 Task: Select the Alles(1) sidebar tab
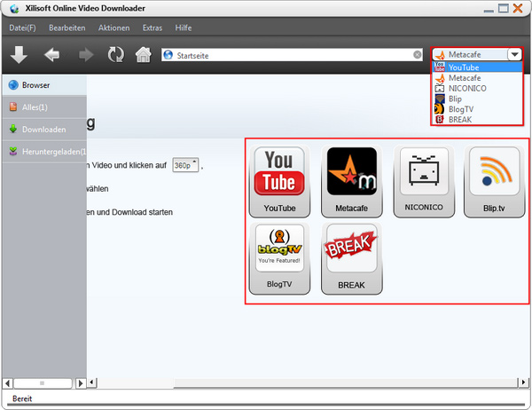click(x=44, y=107)
